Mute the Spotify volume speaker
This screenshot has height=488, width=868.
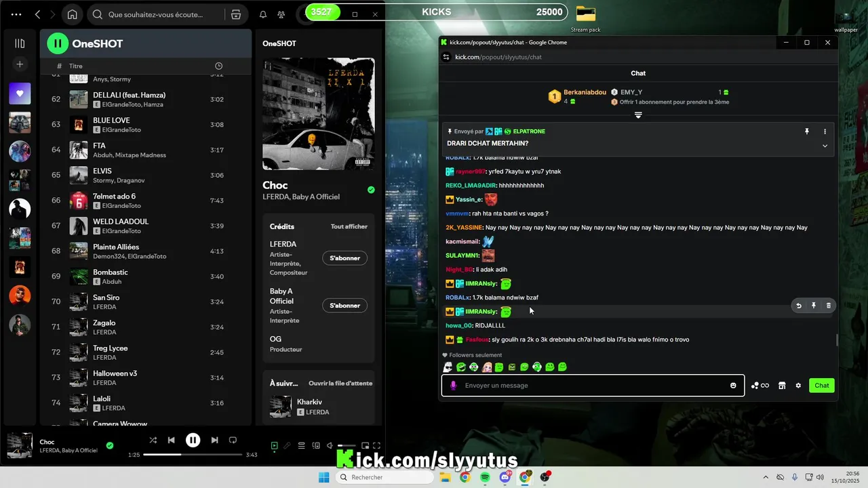(330, 445)
